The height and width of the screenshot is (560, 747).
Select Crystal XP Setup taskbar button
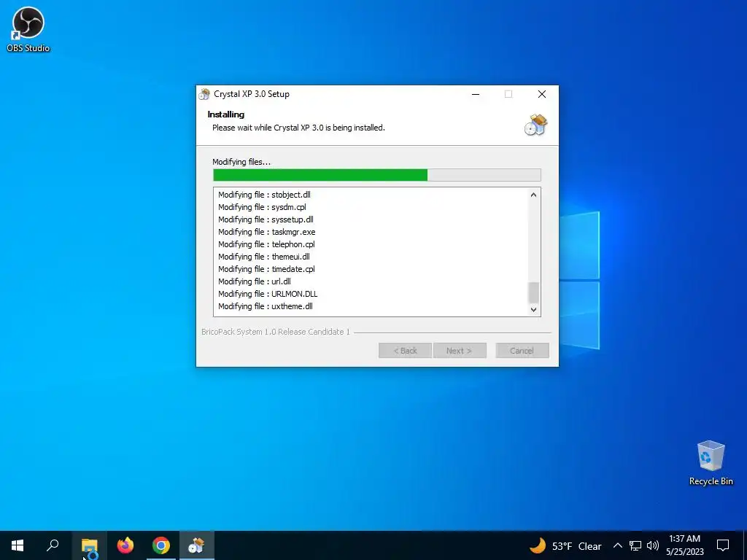point(197,545)
